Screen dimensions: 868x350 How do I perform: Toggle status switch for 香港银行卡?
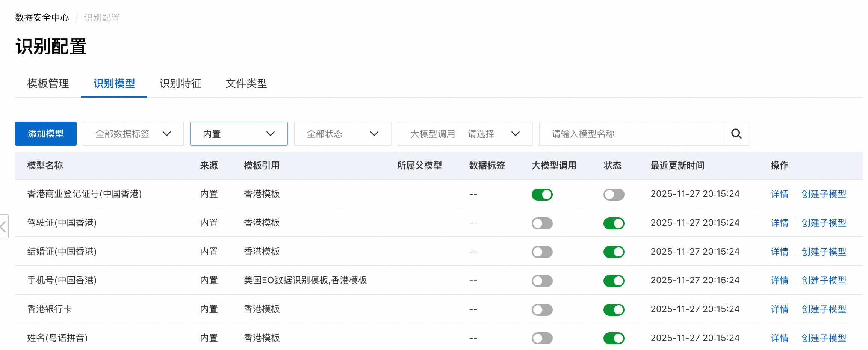point(614,310)
